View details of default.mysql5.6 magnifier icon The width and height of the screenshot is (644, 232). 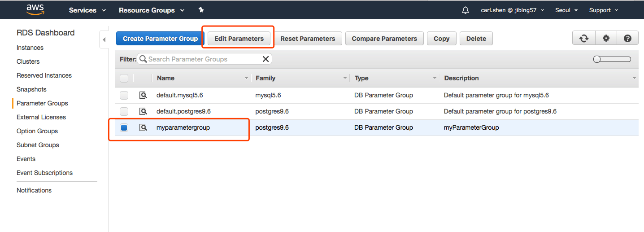tap(143, 95)
